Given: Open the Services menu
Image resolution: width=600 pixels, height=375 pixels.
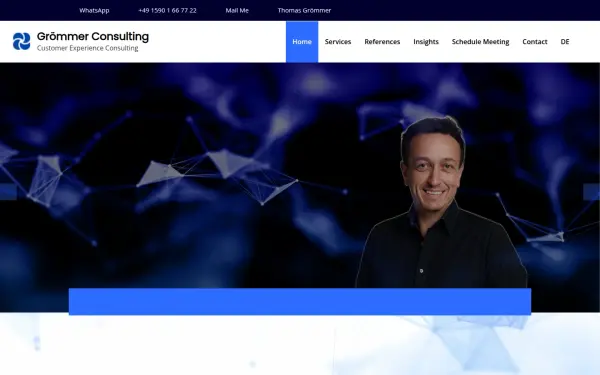Looking at the screenshot, I should click(338, 42).
